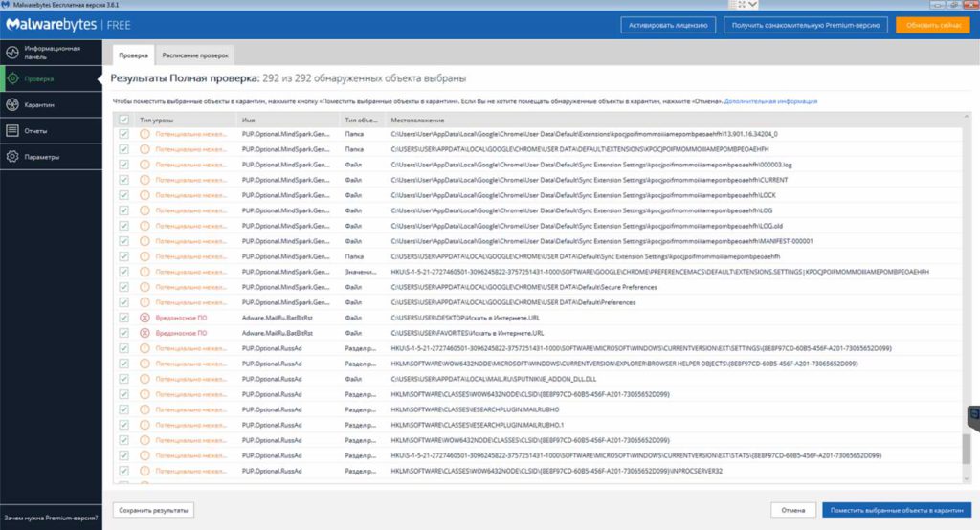Viewport: 980px width, 530px height.
Task: Uncheck the HKU PREFERENCEMACS registry value row
Action: point(123,272)
